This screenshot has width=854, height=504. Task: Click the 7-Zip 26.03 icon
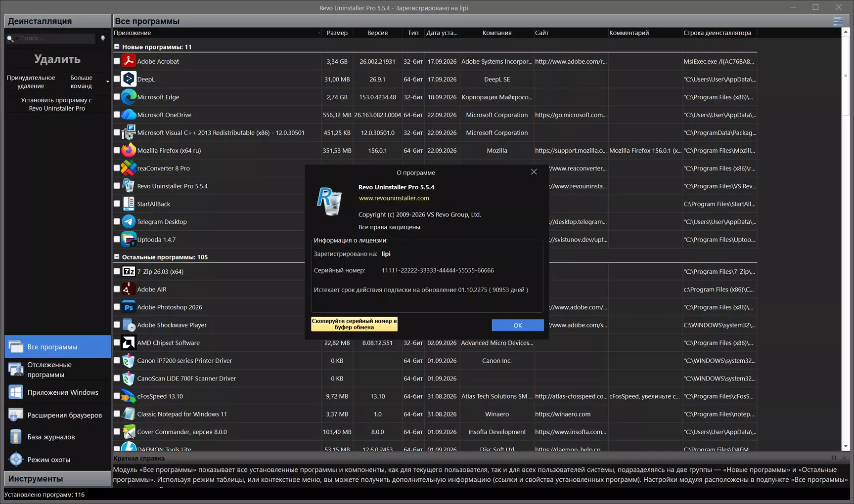click(x=129, y=271)
